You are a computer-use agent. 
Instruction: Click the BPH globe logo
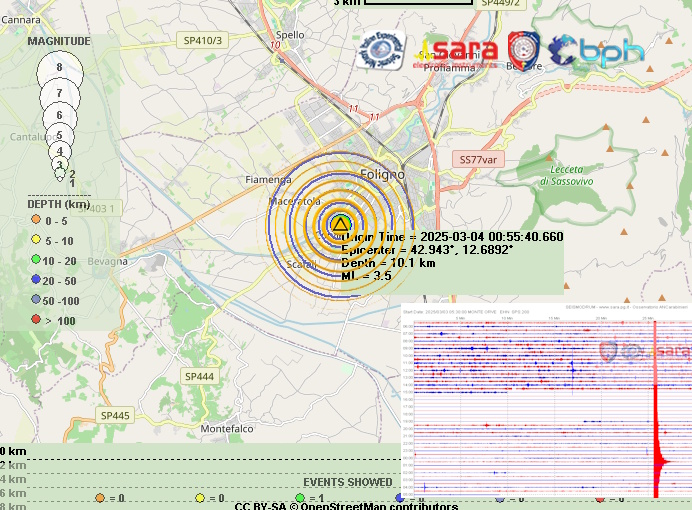tap(597, 50)
